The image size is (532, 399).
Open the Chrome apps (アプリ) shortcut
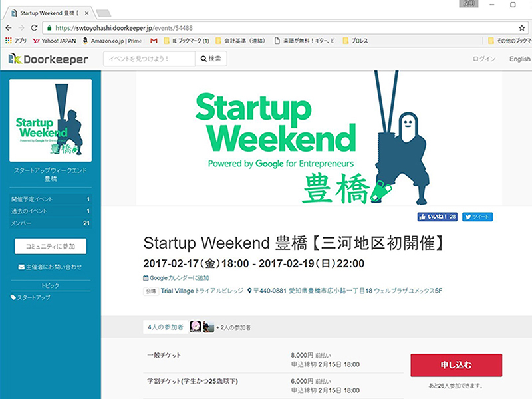pyautogui.click(x=16, y=41)
